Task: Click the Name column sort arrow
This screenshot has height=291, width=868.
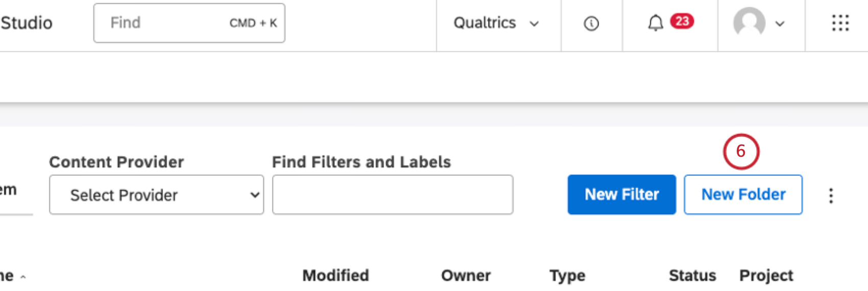Action: 23,277
